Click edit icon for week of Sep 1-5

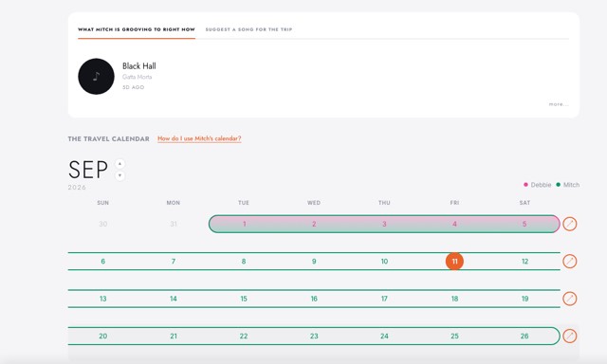click(x=569, y=224)
